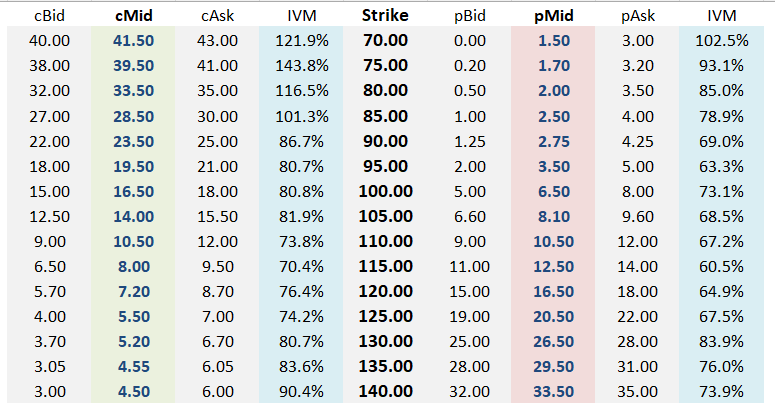This screenshot has height=408, width=775.
Task: Click cMid value 39.50
Action: point(133,66)
